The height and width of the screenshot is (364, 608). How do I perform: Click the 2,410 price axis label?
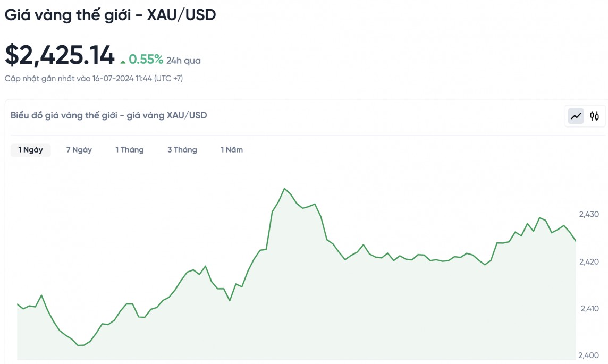click(x=589, y=308)
